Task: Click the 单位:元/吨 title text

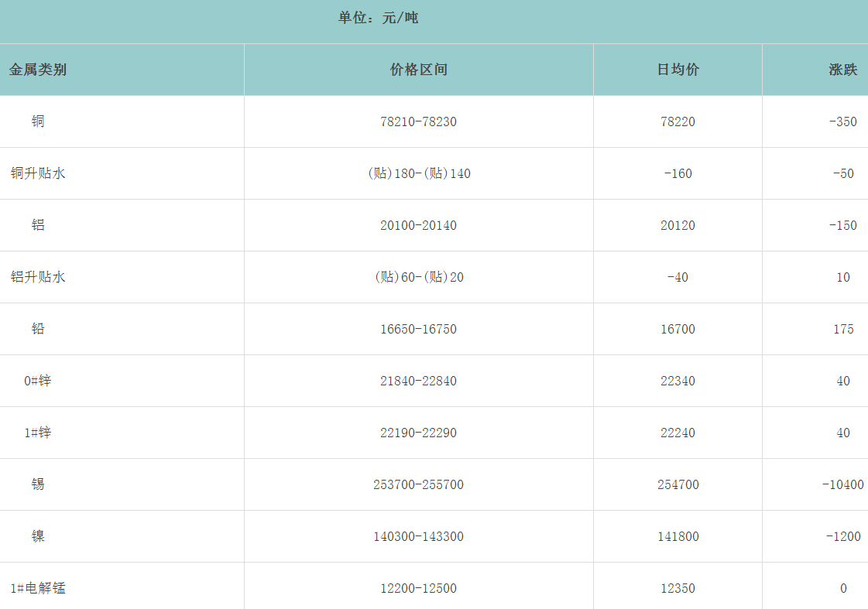Action: click(378, 18)
